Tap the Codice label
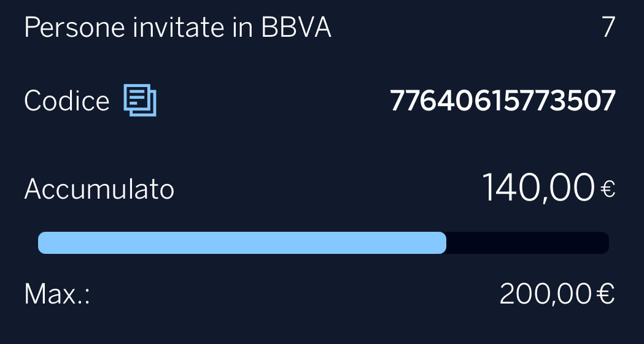Image resolution: width=644 pixels, height=344 pixels. click(x=66, y=101)
